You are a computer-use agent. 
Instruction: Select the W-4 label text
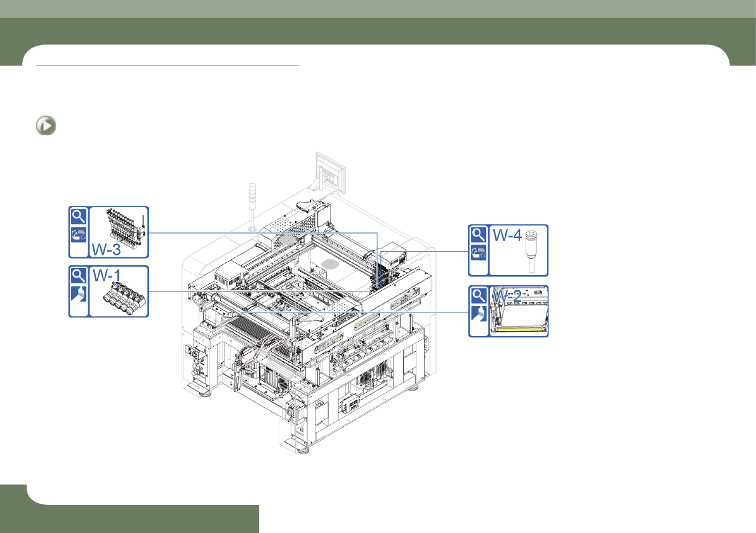point(507,235)
